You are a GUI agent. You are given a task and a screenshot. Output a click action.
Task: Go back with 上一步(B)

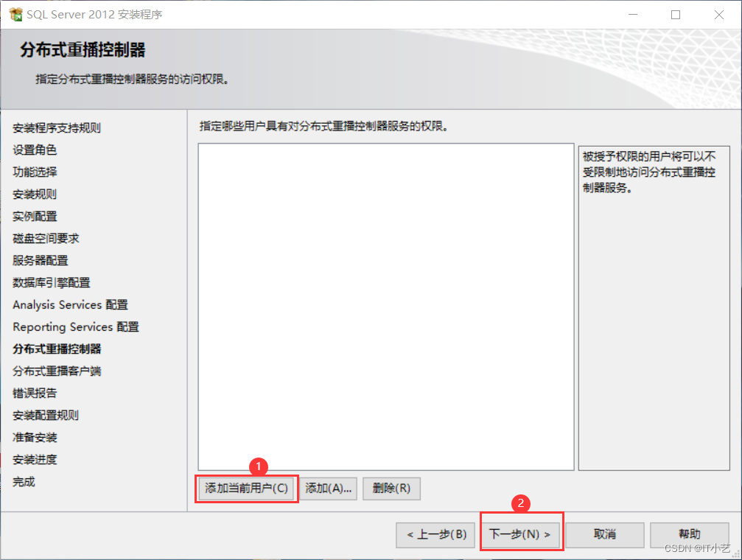coord(435,535)
